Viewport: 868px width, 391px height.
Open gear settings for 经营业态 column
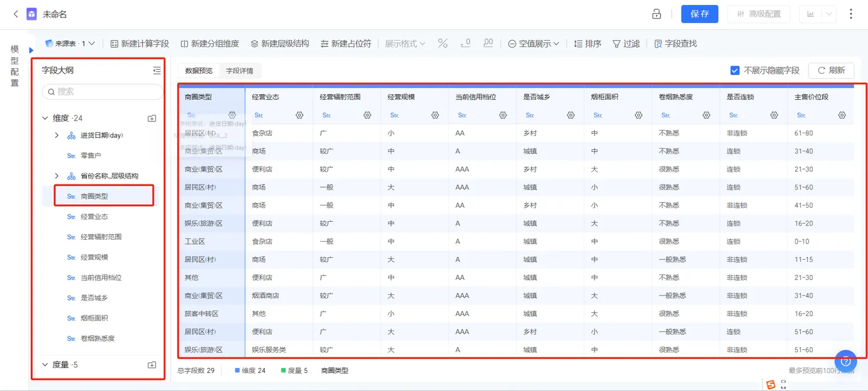(x=299, y=115)
